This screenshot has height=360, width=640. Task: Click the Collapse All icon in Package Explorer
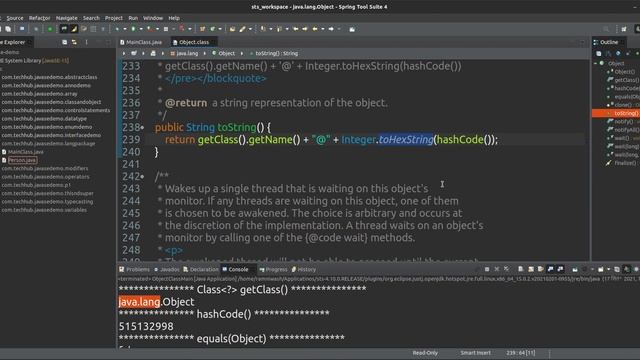64,42
